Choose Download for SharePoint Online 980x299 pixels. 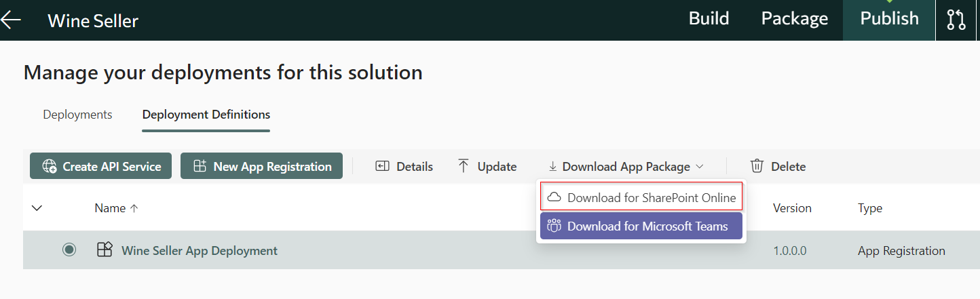(x=641, y=197)
